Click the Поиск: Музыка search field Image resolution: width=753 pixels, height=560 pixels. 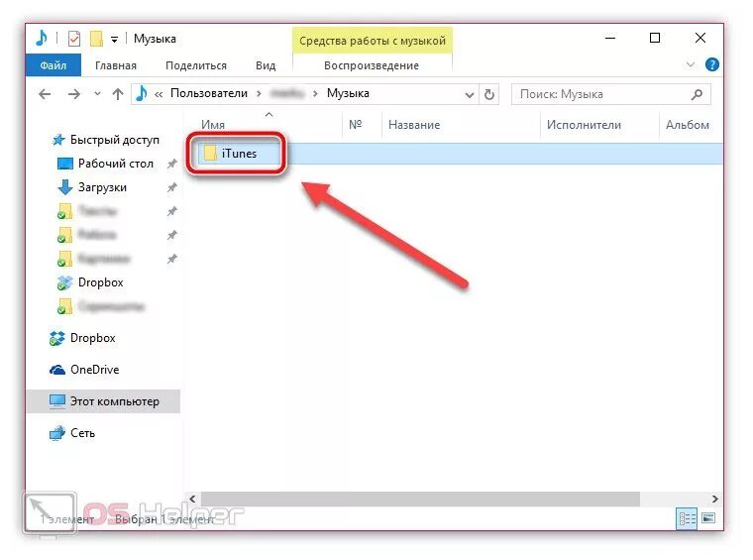coord(611,94)
